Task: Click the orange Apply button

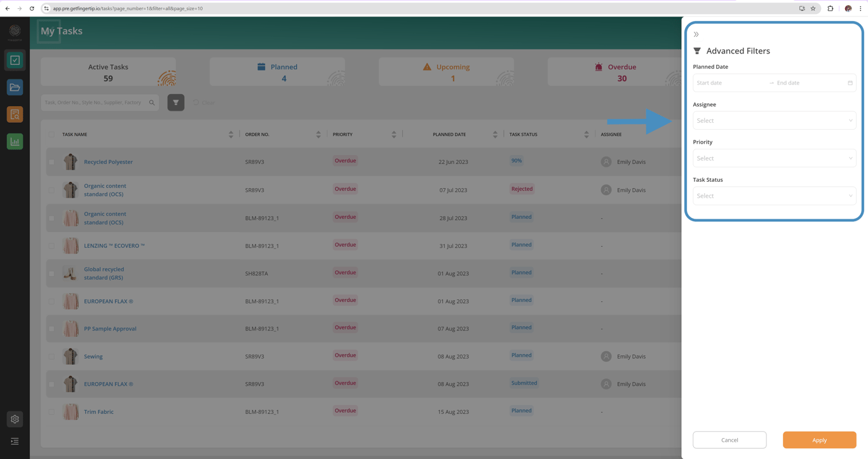Action: (x=820, y=440)
